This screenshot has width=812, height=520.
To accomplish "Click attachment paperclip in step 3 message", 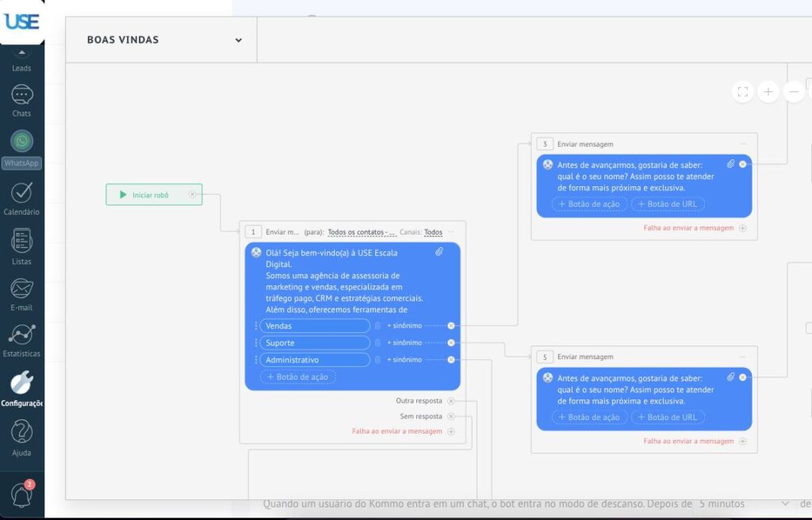I will coord(730,164).
